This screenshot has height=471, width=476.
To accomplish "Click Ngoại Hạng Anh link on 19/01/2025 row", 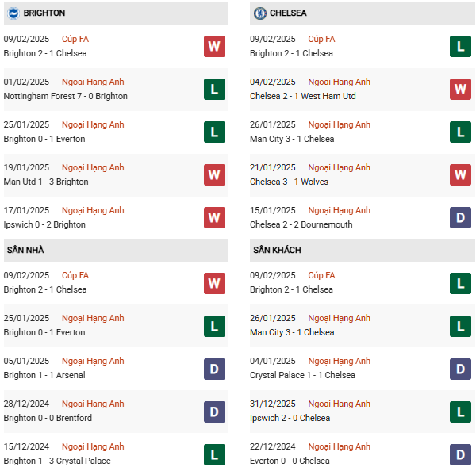I will pos(93,167).
